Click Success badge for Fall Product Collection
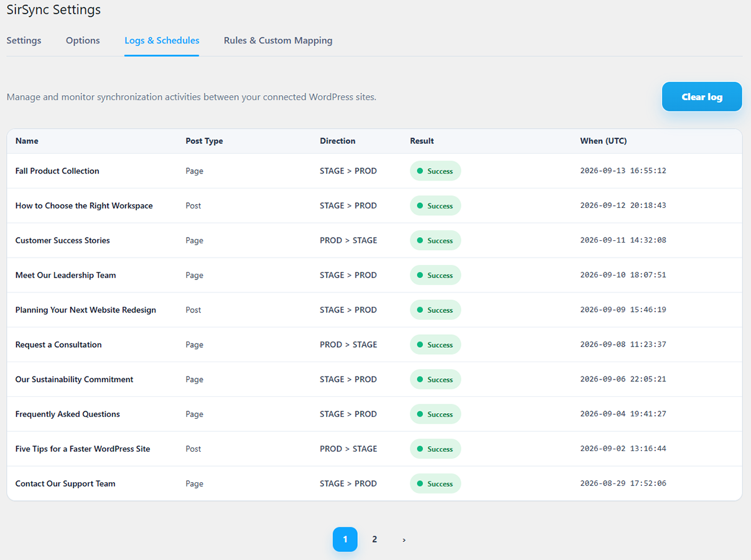 [436, 171]
